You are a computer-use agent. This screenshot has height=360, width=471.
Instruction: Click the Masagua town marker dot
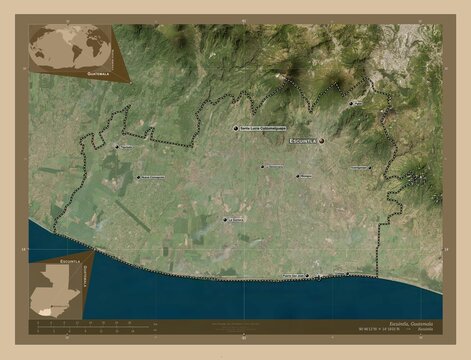(x=298, y=176)
